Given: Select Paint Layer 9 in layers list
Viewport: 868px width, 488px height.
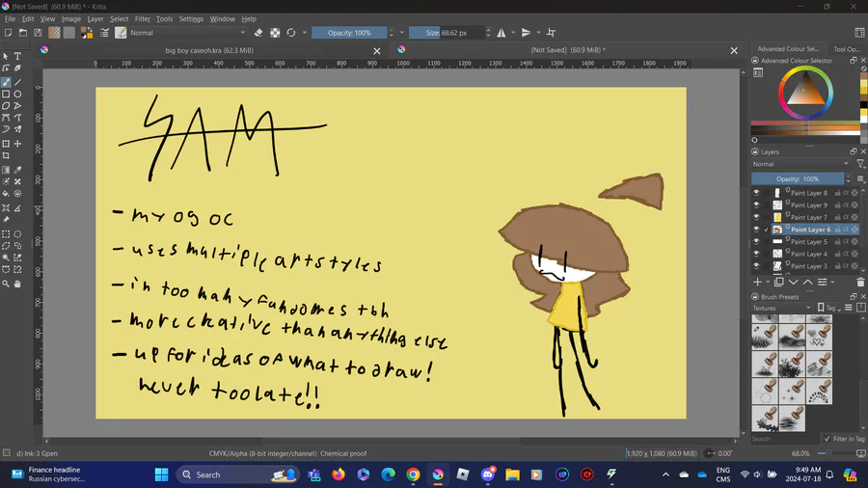Looking at the screenshot, I should [808, 205].
